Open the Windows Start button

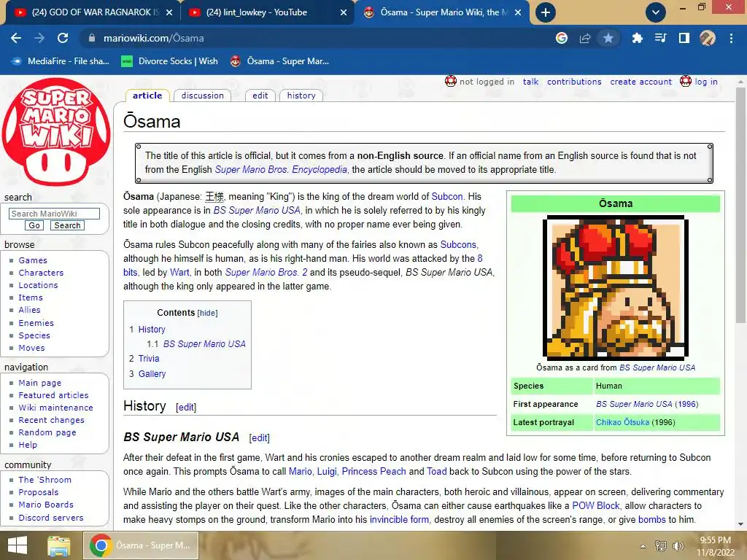click(18, 545)
